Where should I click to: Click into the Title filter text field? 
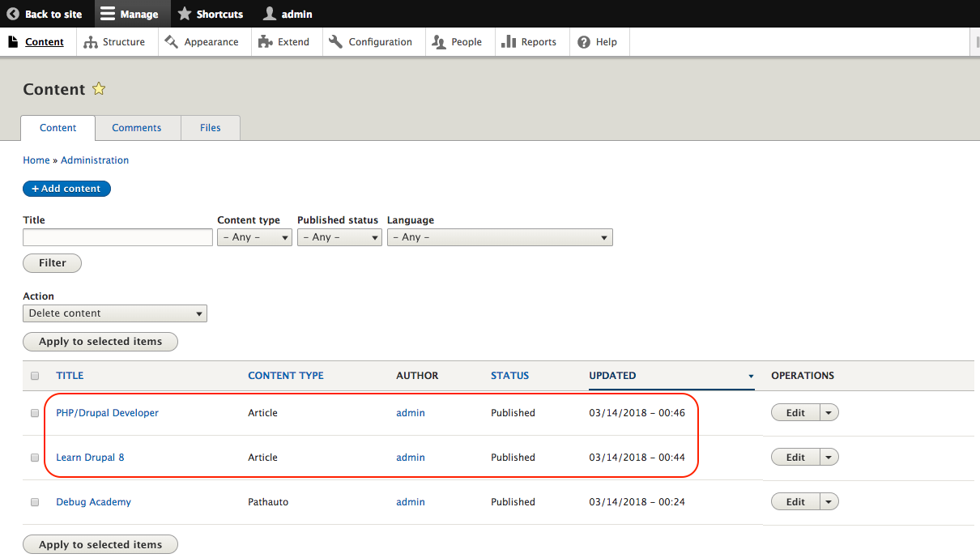(117, 237)
